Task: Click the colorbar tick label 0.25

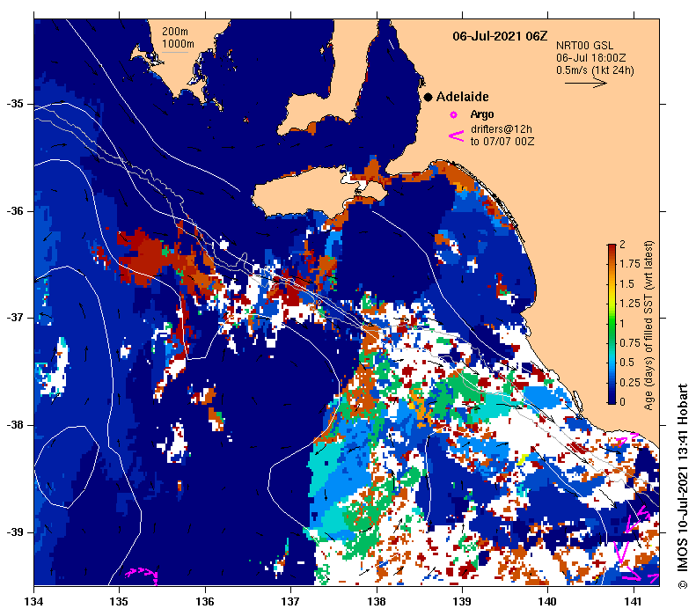Action: pos(630,383)
